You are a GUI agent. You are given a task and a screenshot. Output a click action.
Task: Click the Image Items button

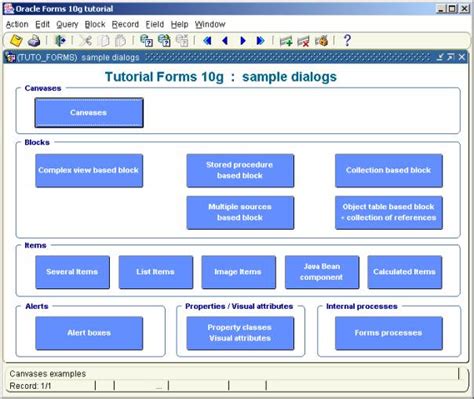click(239, 272)
